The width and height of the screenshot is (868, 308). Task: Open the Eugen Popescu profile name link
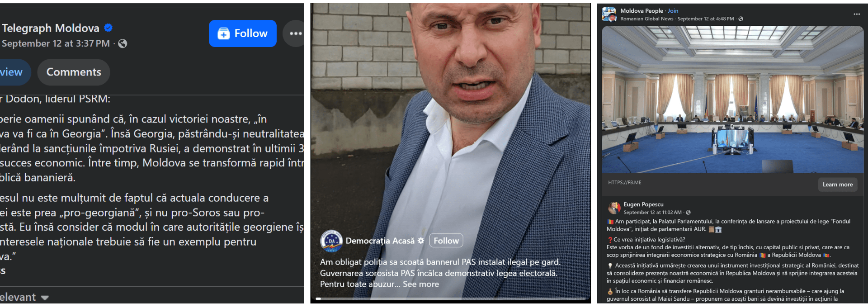pos(643,204)
